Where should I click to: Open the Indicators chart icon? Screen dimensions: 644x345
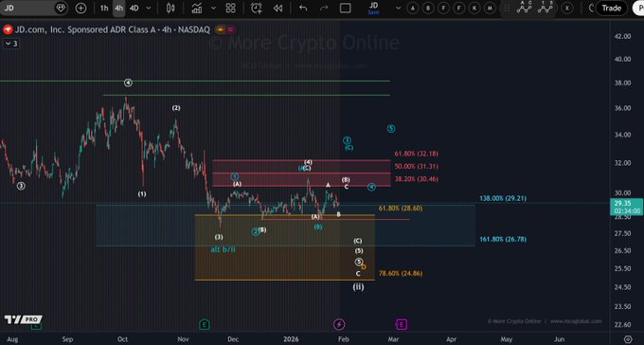click(x=197, y=8)
